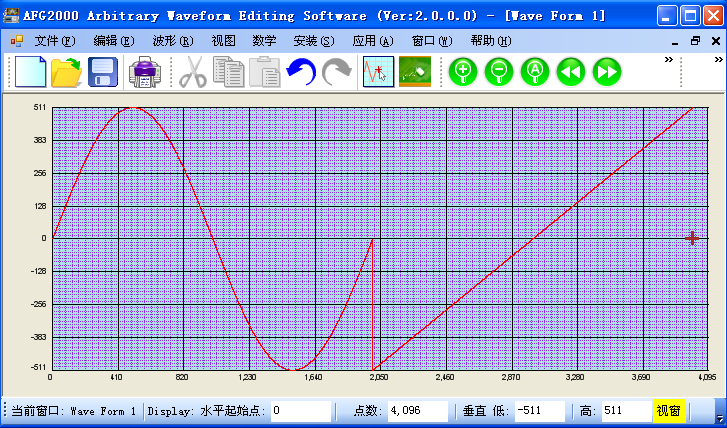Click the green zoom in icon
The height and width of the screenshot is (428, 727).
pos(462,72)
